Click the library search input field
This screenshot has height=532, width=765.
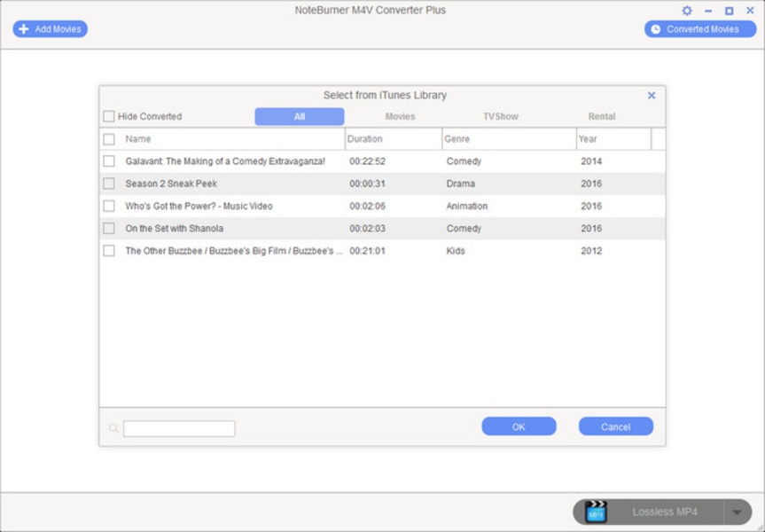pos(179,428)
